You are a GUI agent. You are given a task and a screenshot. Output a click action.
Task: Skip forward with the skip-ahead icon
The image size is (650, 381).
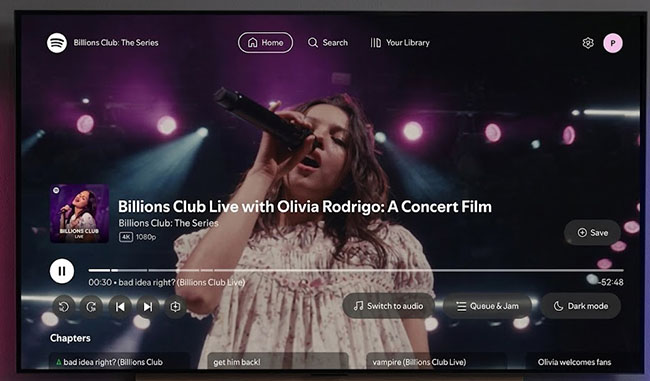(x=91, y=307)
